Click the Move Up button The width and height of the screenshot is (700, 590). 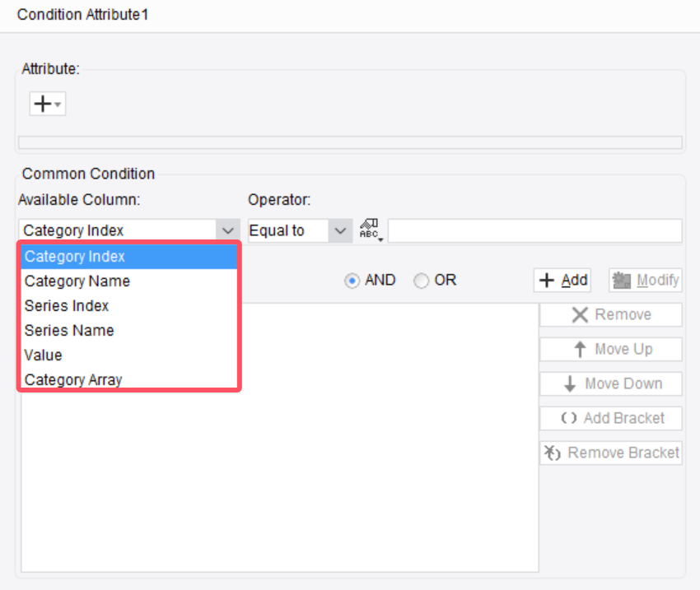click(x=611, y=349)
